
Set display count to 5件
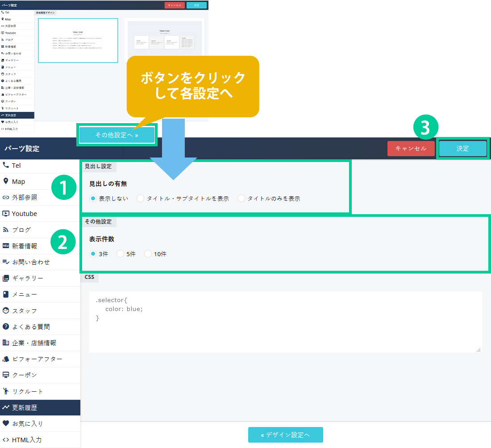[x=120, y=254]
